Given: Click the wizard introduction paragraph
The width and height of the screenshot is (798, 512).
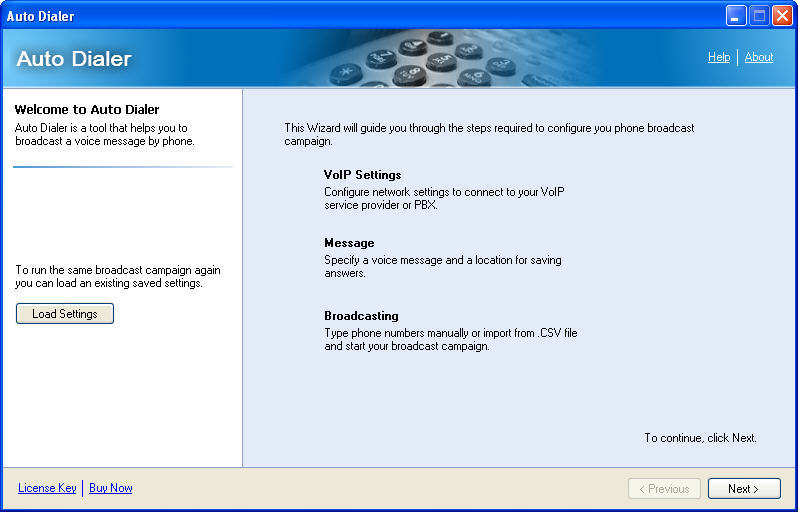Looking at the screenshot, I should tap(489, 134).
